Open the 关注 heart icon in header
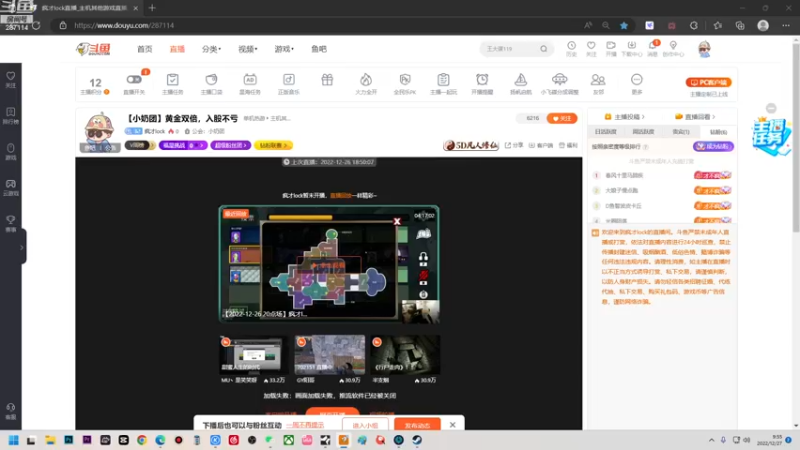The height and width of the screenshot is (450, 800). 591,48
